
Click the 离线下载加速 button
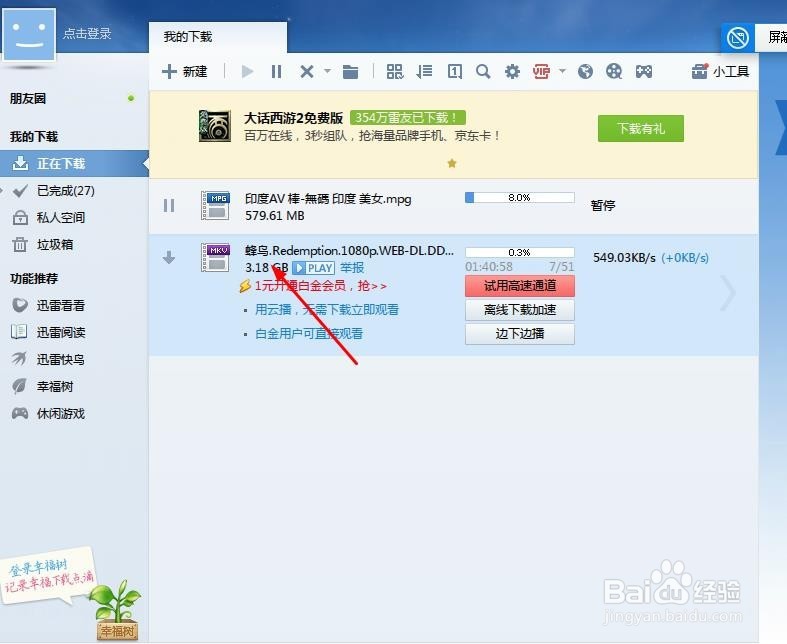(x=519, y=310)
